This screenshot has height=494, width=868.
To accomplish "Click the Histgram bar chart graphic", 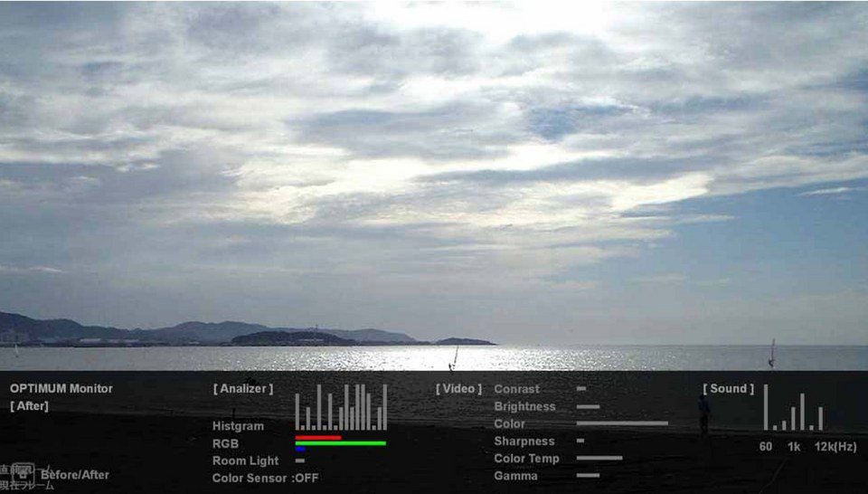I will (341, 407).
